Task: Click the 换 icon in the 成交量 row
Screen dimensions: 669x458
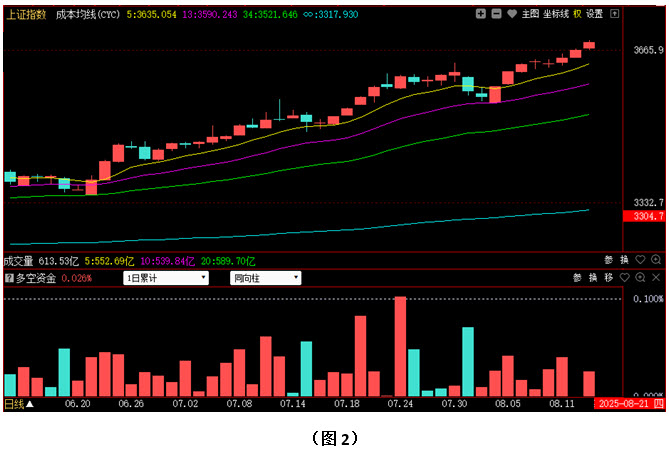Action: coord(624,260)
